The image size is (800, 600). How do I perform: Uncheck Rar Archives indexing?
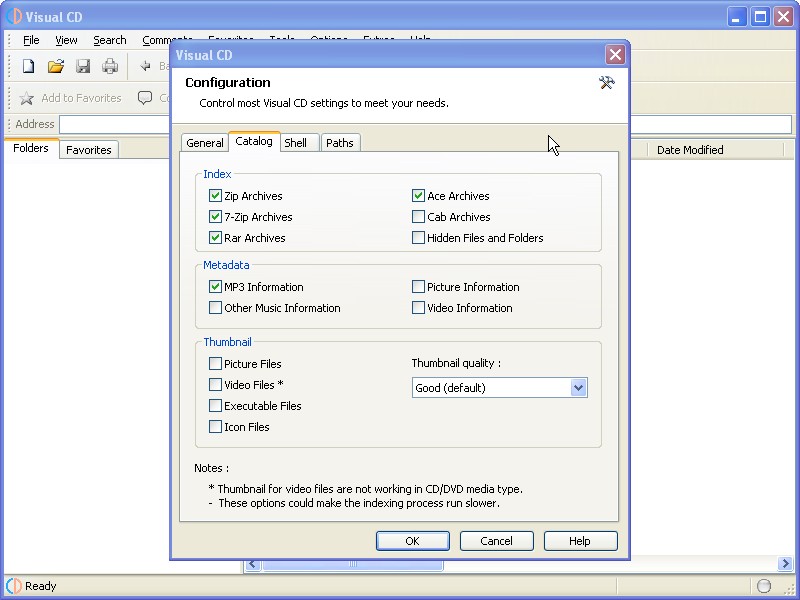(x=215, y=237)
